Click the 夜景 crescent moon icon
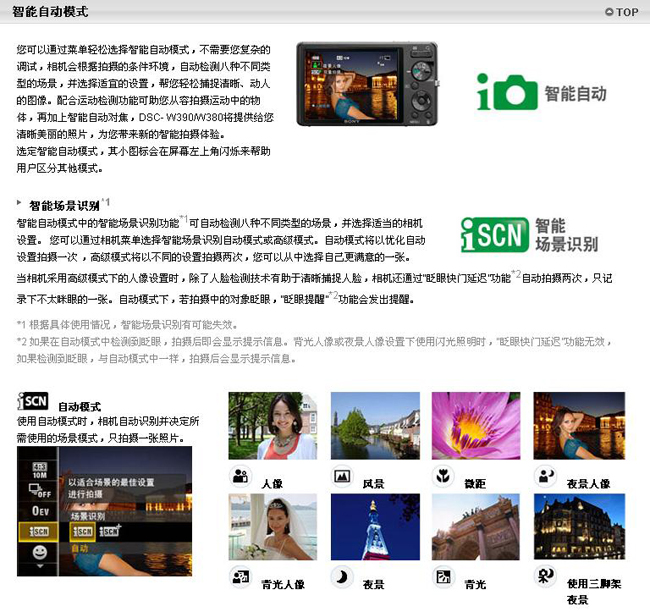 pos(341,576)
